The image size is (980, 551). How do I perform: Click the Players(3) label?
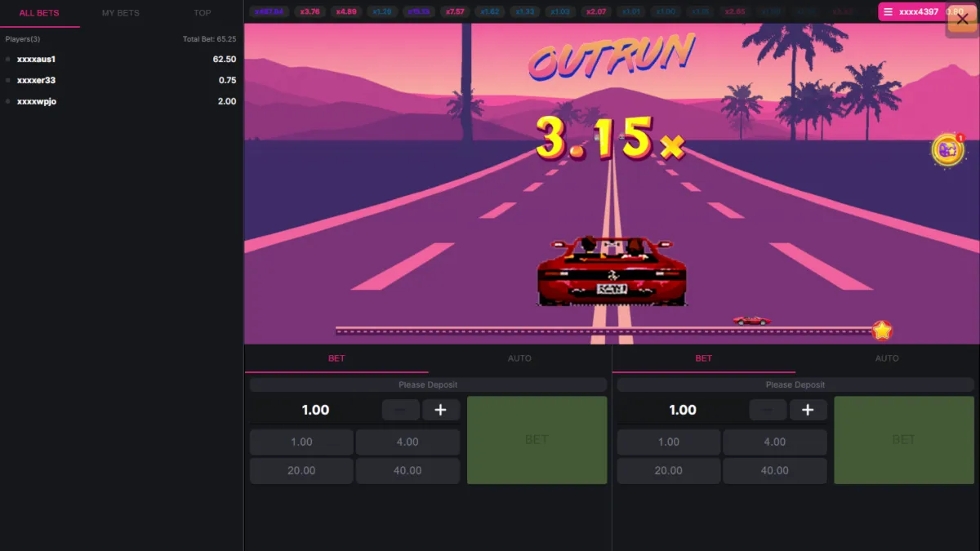tap(23, 39)
